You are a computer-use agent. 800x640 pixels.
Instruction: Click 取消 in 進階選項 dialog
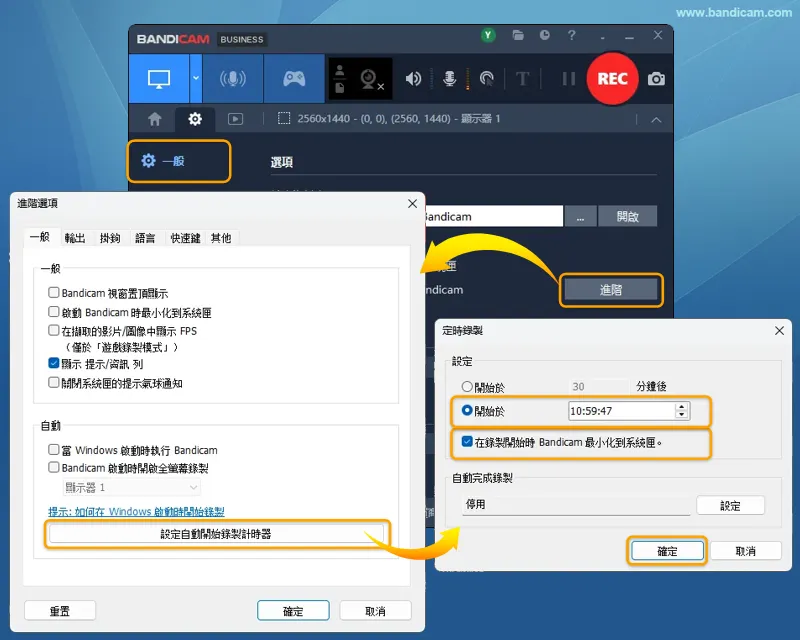pos(375,611)
